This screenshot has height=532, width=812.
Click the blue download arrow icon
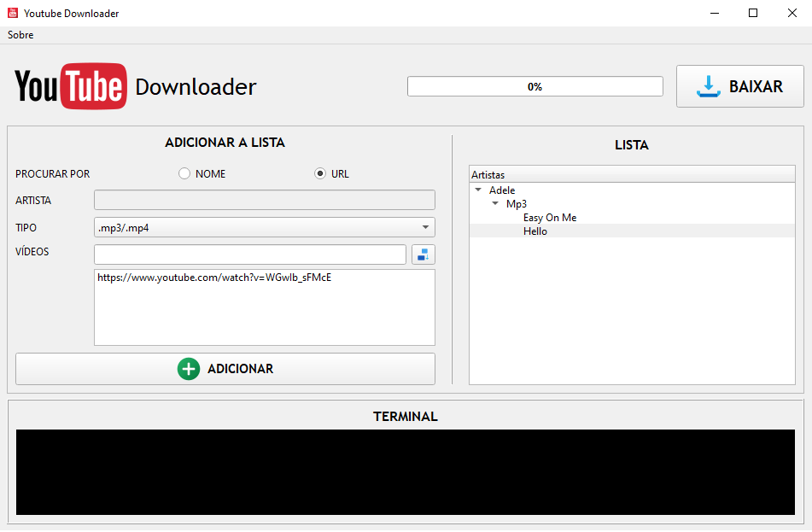(708, 86)
